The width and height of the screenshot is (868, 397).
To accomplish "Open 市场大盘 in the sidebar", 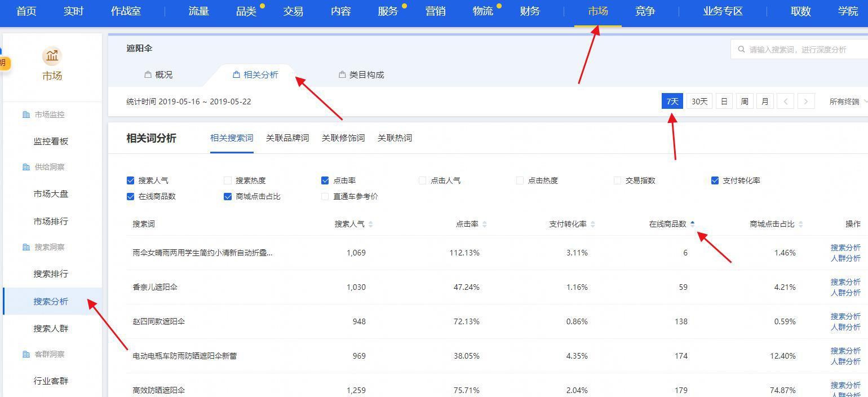I will click(51, 194).
